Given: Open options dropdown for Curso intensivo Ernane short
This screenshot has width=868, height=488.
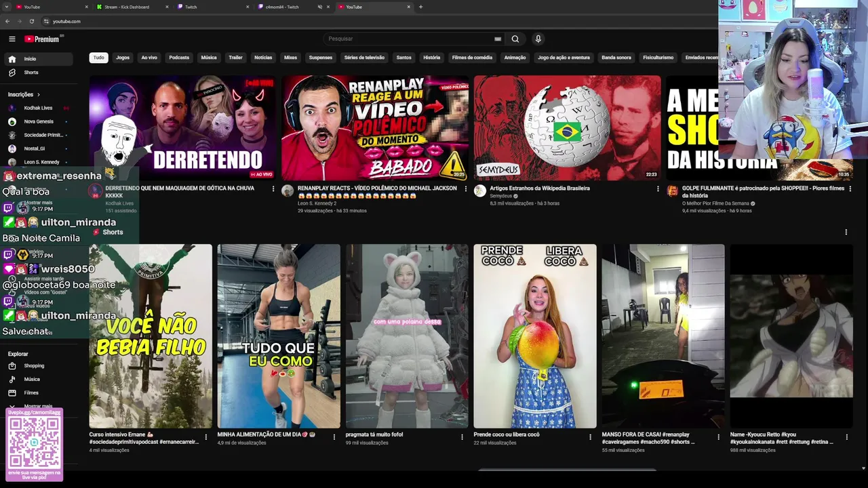Looking at the screenshot, I should click(x=205, y=437).
